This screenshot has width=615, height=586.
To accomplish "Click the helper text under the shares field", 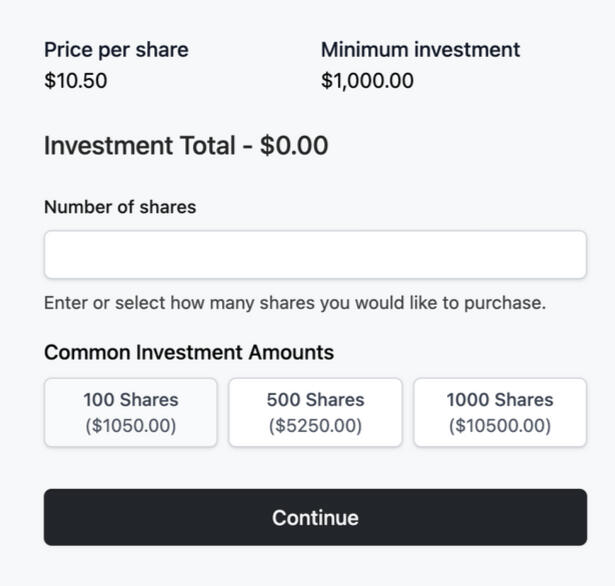I will coord(295,303).
